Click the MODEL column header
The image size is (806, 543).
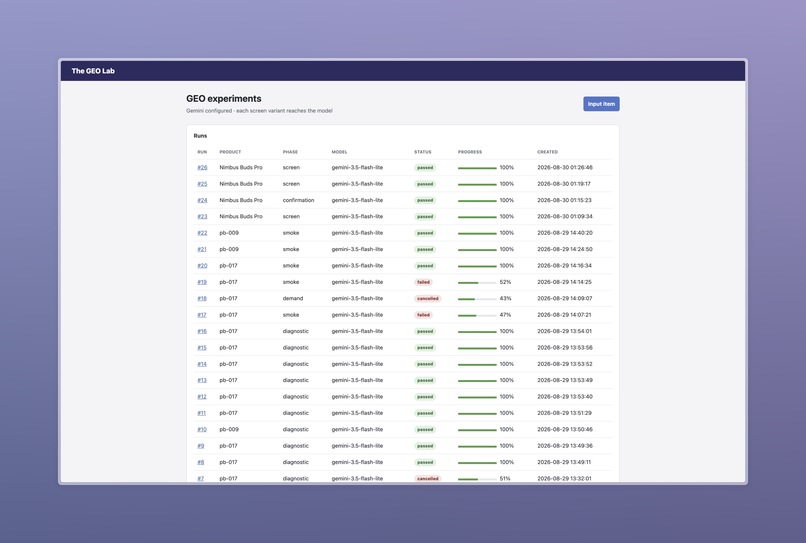pos(339,152)
